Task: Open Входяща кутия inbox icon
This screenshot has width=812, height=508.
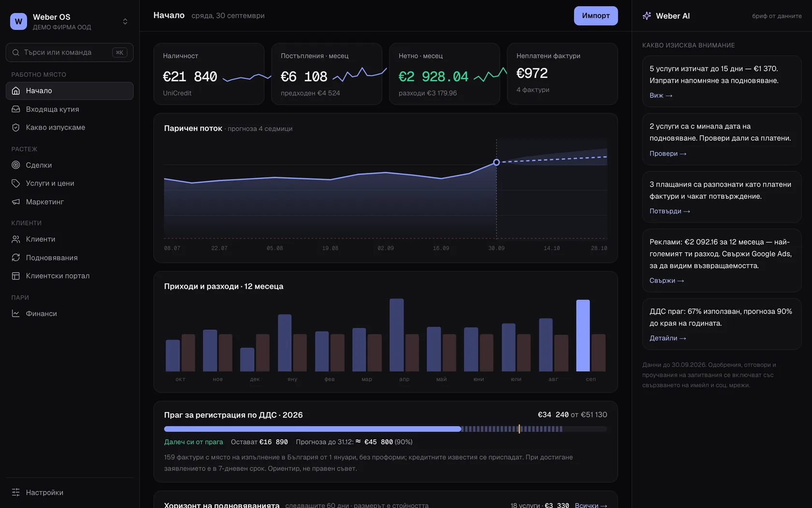Action: 16,109
